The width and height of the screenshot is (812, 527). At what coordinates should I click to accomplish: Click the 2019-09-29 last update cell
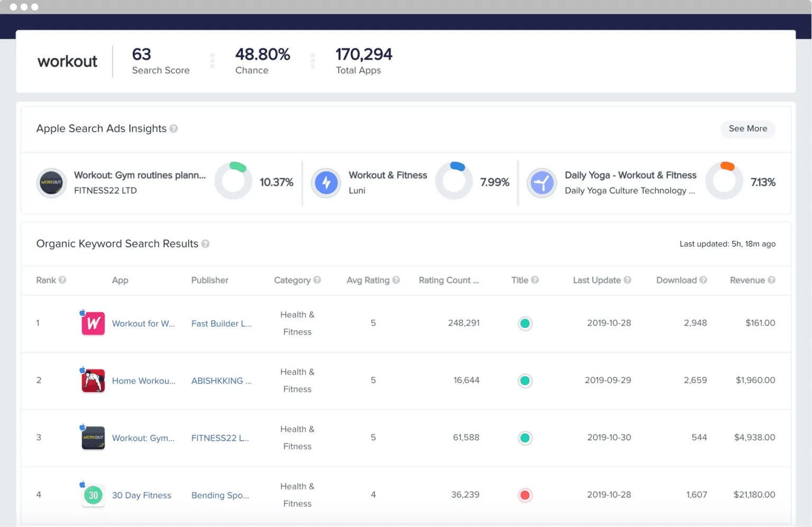point(608,380)
